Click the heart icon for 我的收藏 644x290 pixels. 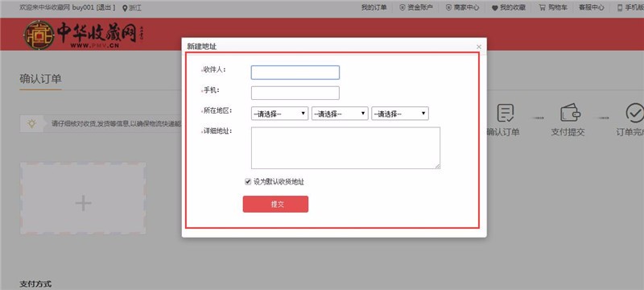[495, 8]
